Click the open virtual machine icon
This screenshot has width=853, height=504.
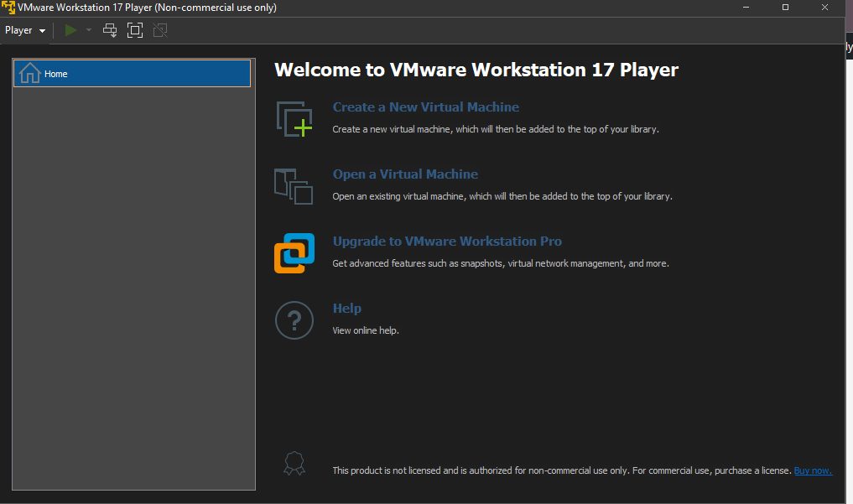[294, 186]
